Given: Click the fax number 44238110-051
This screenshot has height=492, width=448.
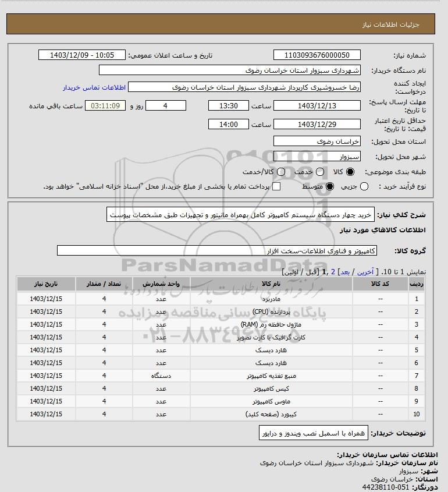Looking at the screenshot, I should pyautogui.click(x=386, y=487).
